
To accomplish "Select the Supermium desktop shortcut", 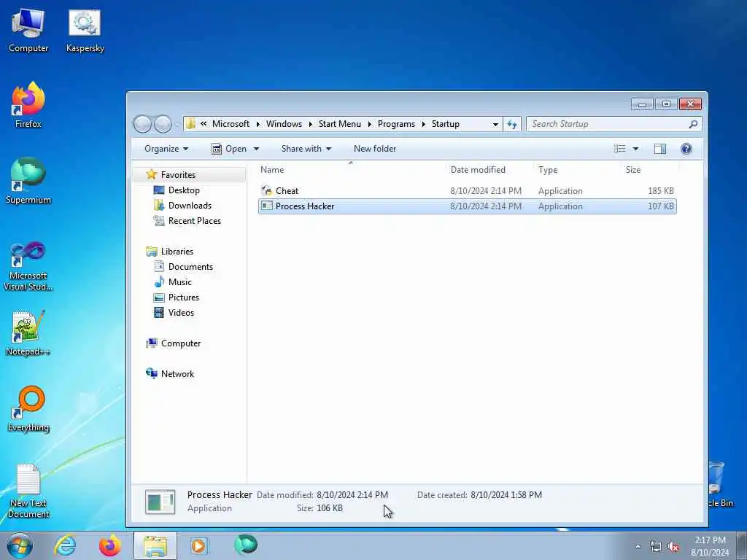I will point(28,182).
